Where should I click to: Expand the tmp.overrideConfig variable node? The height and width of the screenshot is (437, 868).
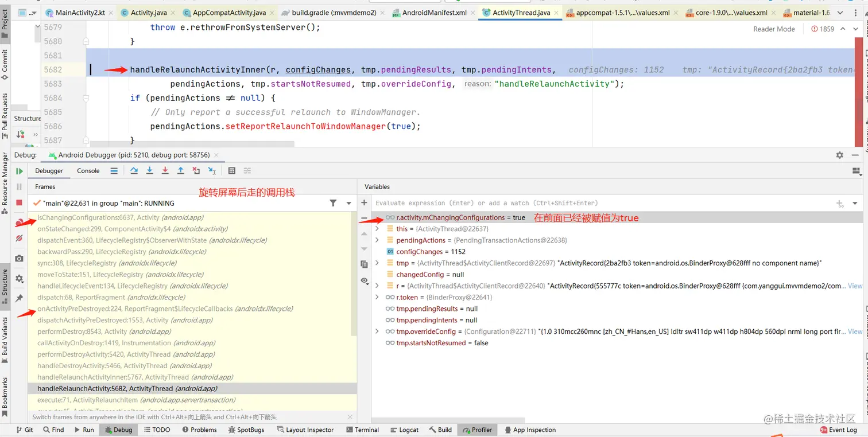coord(377,331)
